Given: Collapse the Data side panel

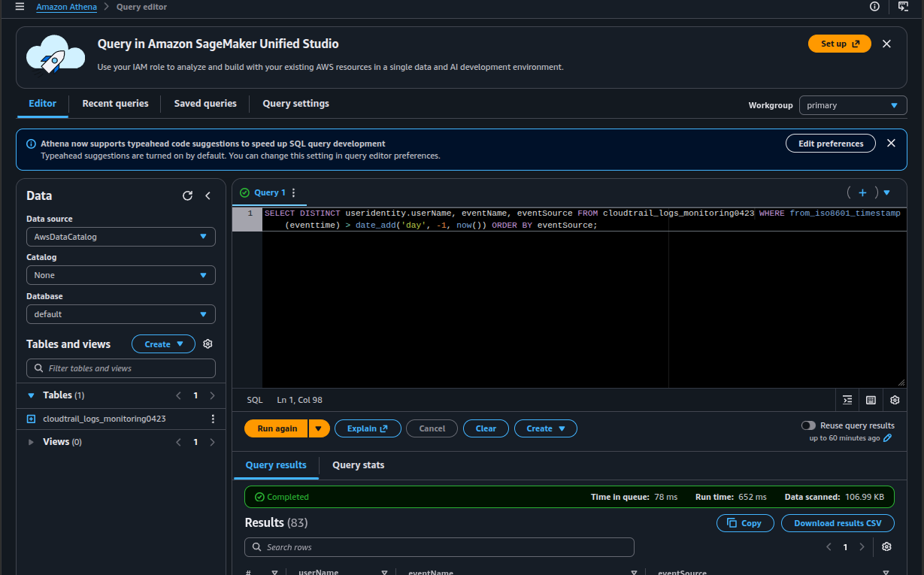Looking at the screenshot, I should coord(208,195).
